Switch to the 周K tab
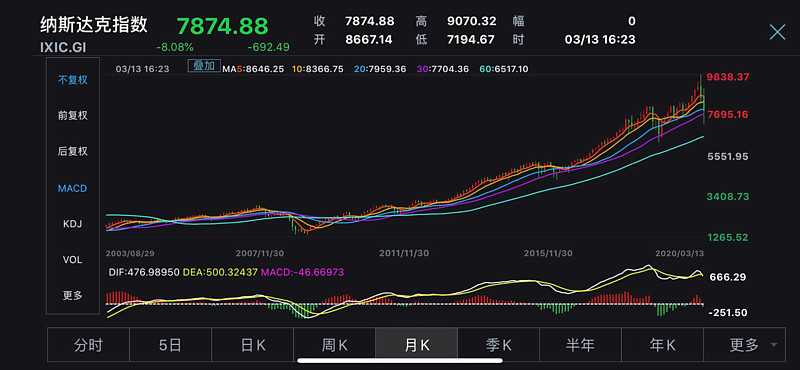This screenshot has height=370, width=800. click(x=335, y=345)
